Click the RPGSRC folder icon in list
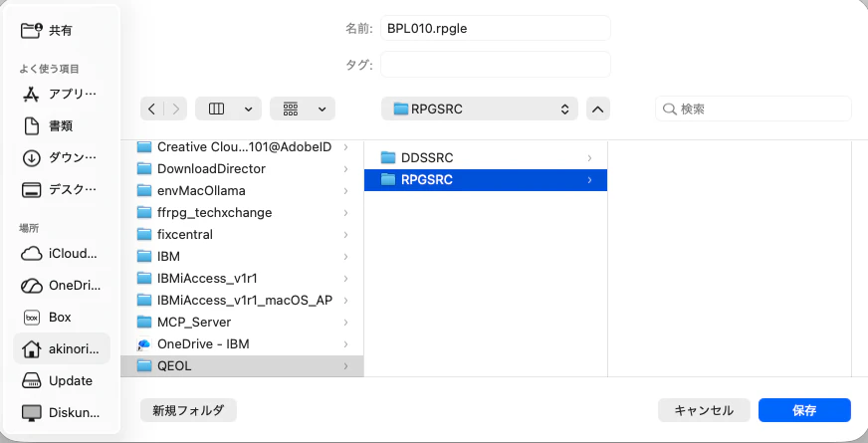Image resolution: width=868 pixels, height=443 pixels. click(388, 180)
